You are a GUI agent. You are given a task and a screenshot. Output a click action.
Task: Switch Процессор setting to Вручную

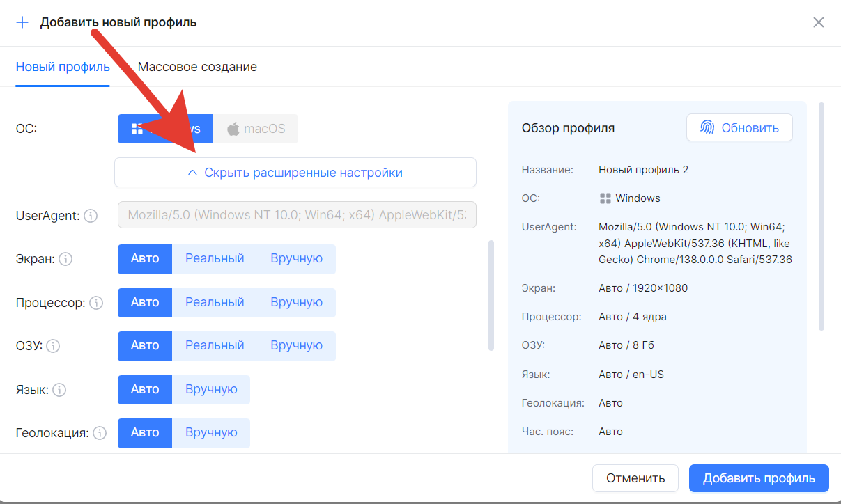[x=298, y=302]
